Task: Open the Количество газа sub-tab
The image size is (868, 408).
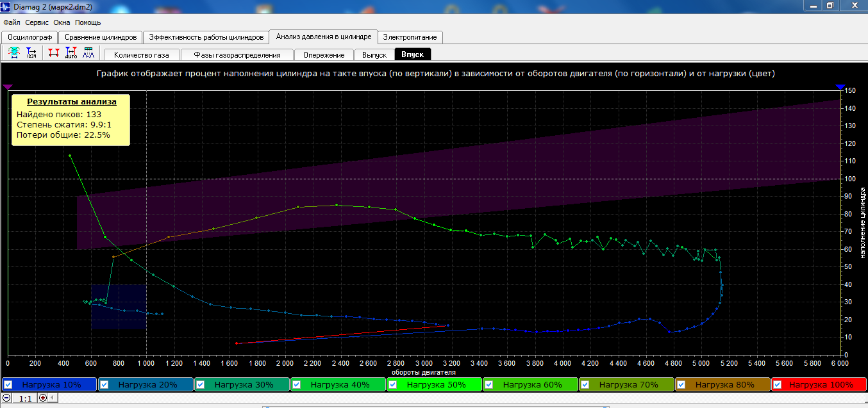Action: [141, 54]
